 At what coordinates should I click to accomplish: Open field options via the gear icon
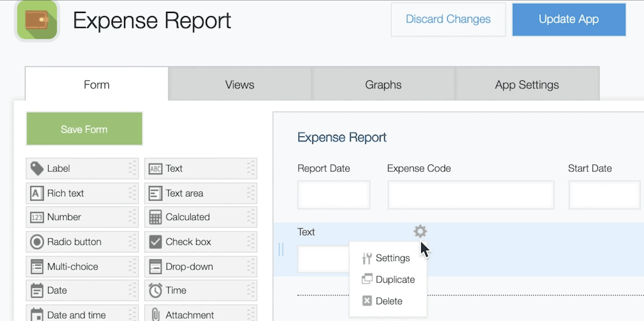pos(420,231)
